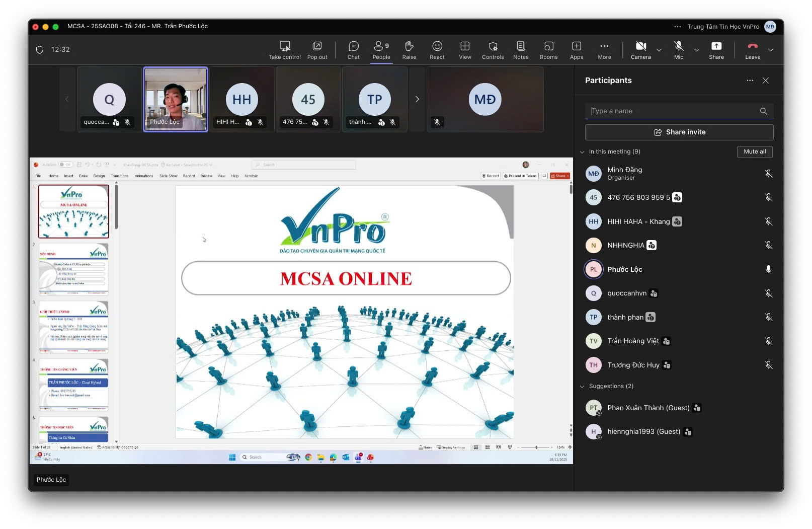Open More actions in the toolbar
This screenshot has height=529, width=812.
point(604,50)
